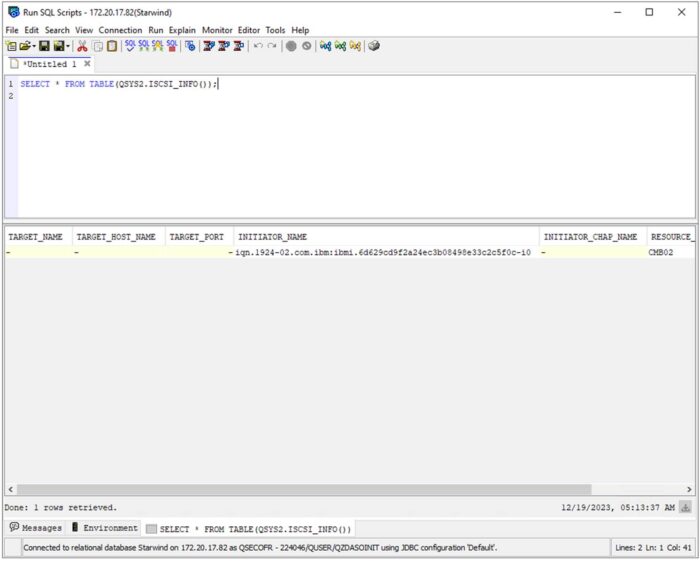Click the download icon beside timestamp
The height and width of the screenshot is (561, 700).
pyautogui.click(x=685, y=507)
